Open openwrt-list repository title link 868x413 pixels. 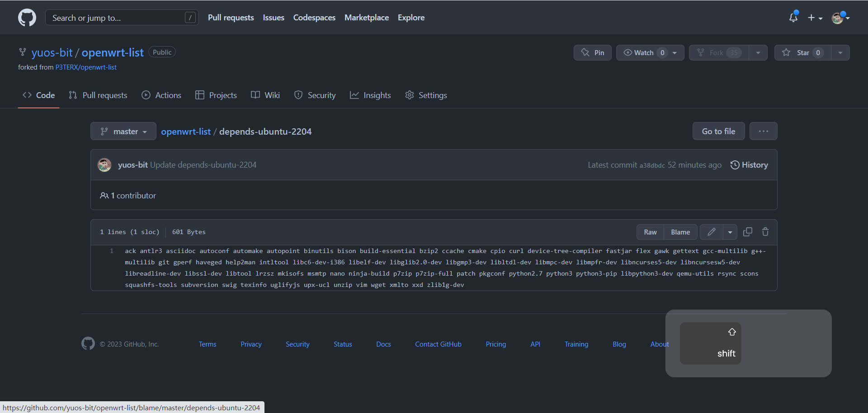click(113, 52)
